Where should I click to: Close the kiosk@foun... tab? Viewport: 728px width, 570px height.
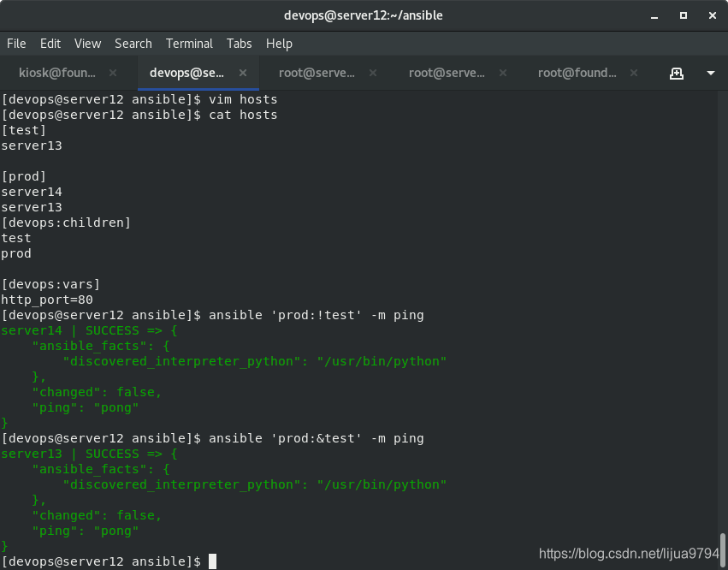coord(113,73)
